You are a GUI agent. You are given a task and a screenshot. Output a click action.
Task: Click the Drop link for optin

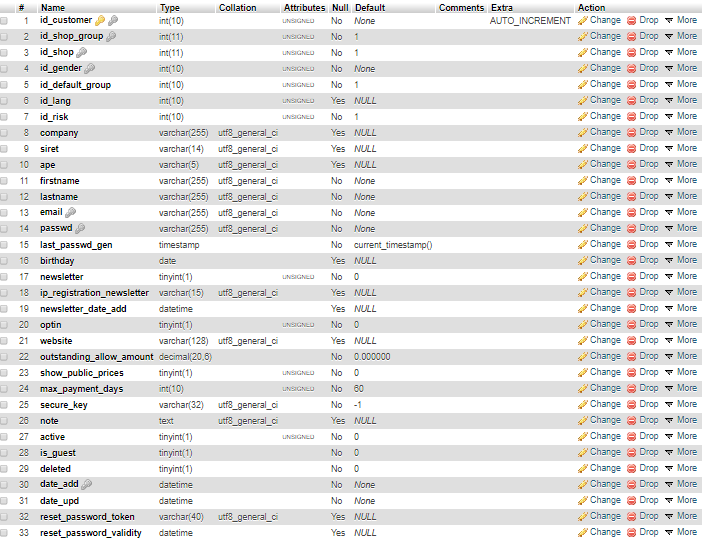click(648, 324)
